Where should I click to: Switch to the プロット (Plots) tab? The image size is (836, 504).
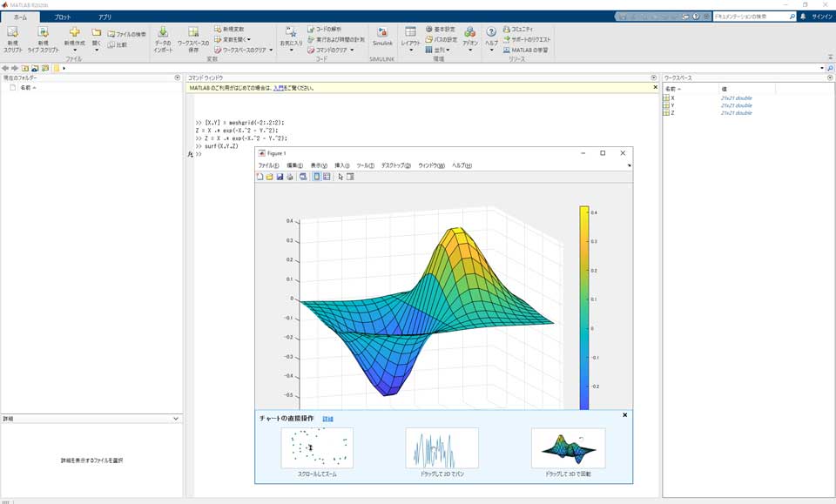click(x=63, y=17)
